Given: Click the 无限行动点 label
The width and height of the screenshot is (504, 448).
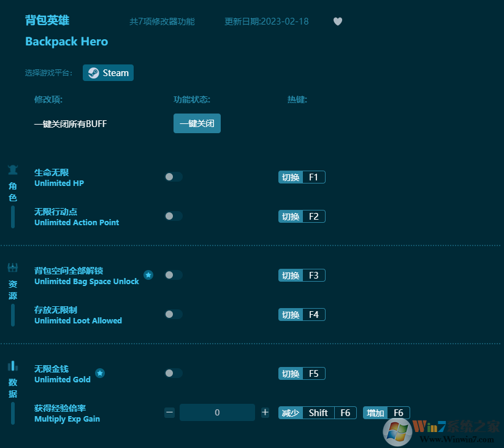Looking at the screenshot, I should [x=56, y=212].
